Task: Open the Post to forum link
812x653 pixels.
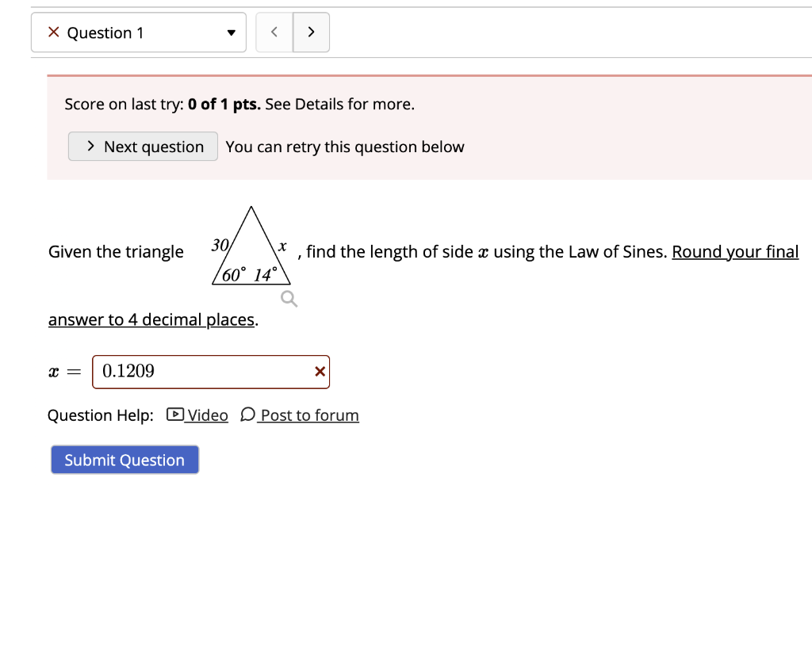Action: tap(308, 414)
